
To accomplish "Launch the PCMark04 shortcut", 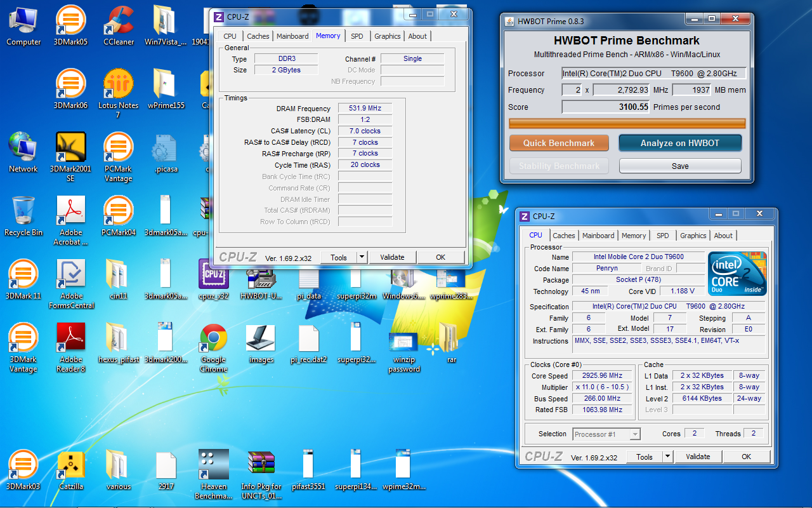I will (x=118, y=216).
